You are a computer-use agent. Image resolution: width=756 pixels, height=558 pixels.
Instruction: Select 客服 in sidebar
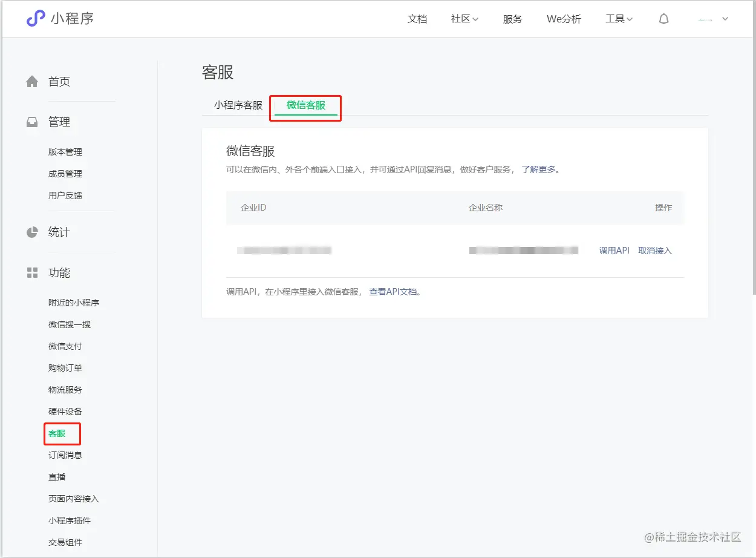[57, 433]
